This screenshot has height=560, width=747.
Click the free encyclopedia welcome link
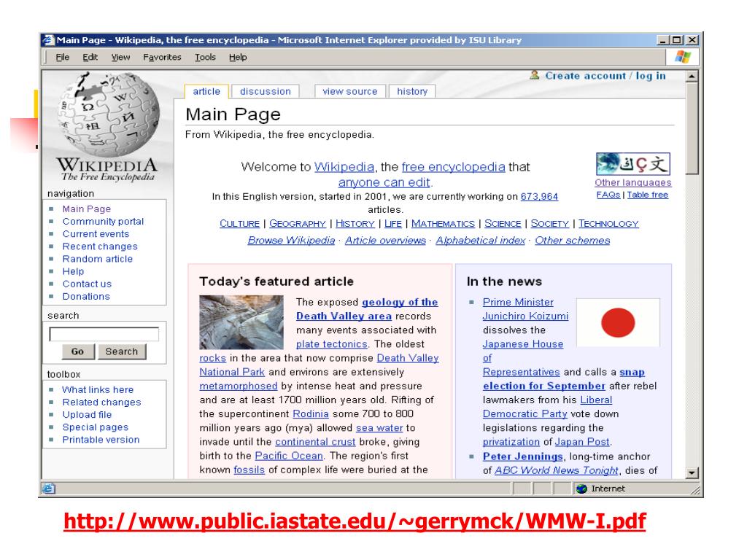(x=453, y=167)
